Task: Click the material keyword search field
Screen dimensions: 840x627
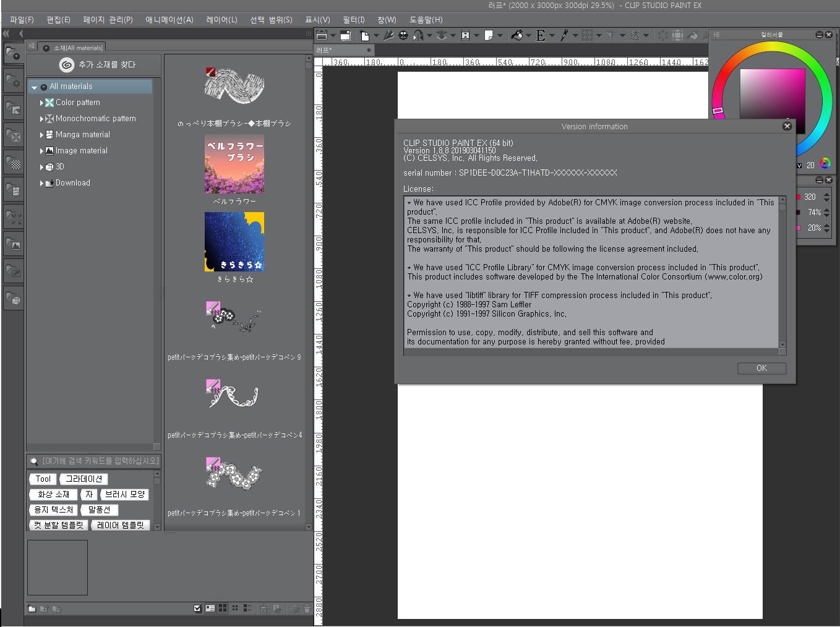Action: pos(99,461)
